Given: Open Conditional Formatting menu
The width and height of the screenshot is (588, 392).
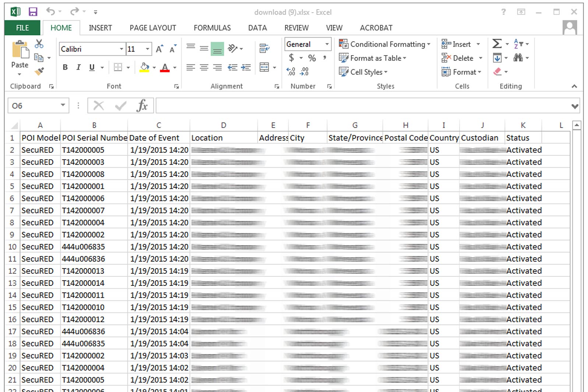Looking at the screenshot, I should (x=384, y=44).
